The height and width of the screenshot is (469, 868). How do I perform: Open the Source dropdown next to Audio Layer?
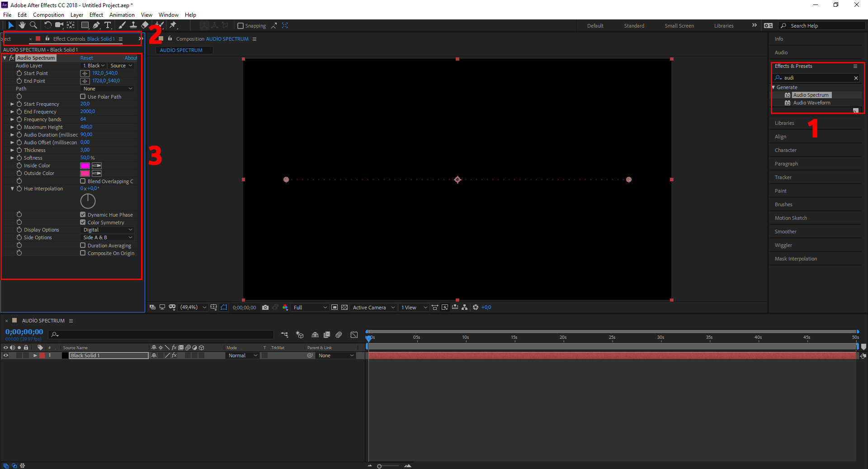click(x=121, y=66)
